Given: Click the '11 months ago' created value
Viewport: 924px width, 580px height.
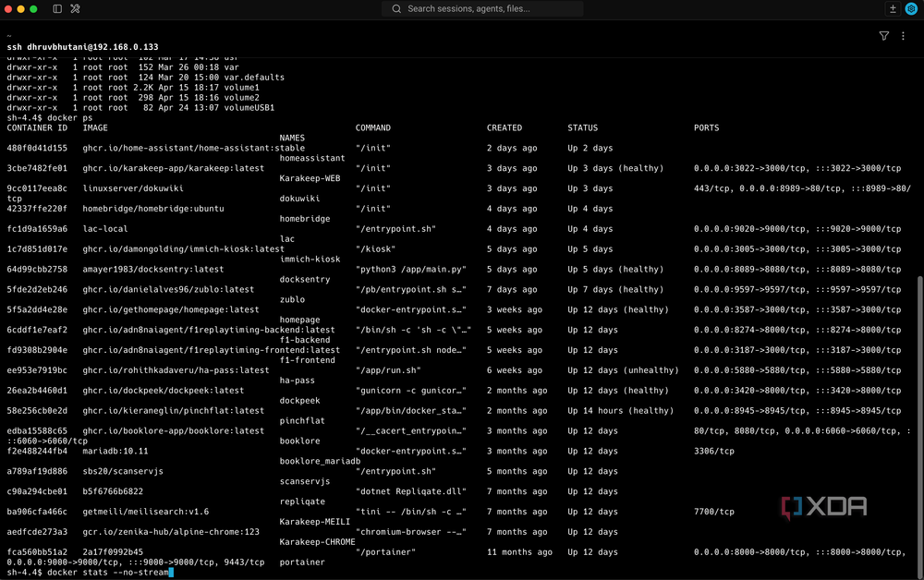Looking at the screenshot, I should pyautogui.click(x=519, y=551).
